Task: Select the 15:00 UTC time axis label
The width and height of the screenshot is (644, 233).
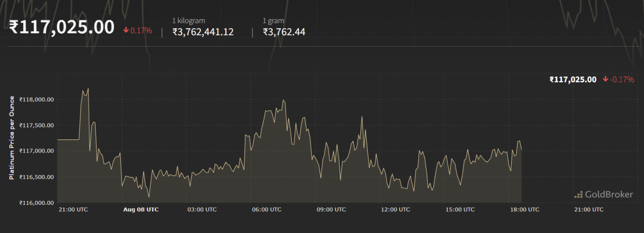Action: [459, 209]
